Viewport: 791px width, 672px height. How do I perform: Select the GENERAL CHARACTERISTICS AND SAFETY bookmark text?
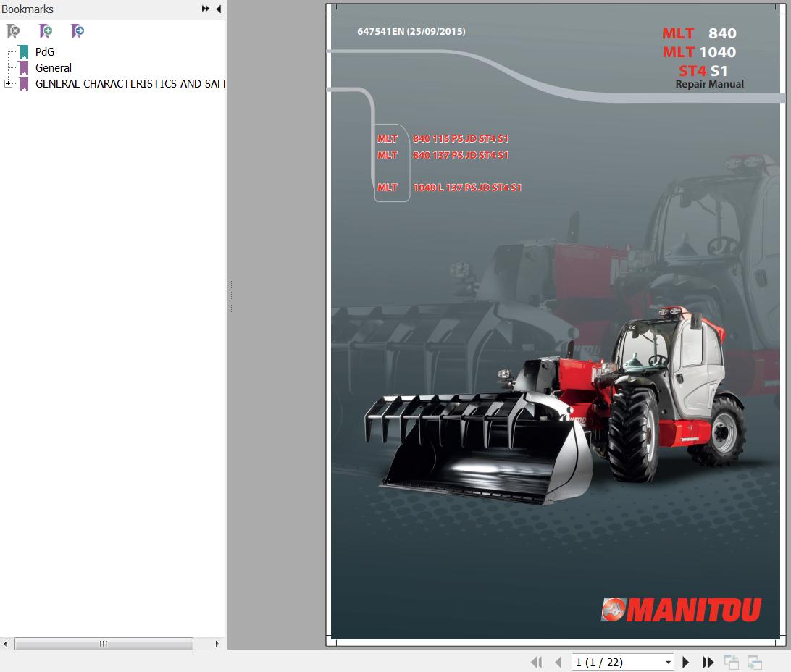point(130,84)
